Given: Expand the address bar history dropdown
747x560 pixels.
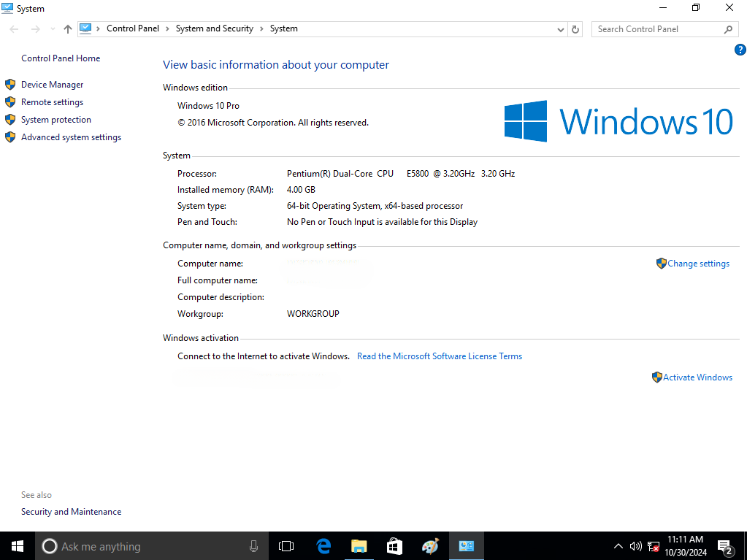Looking at the screenshot, I should tap(560, 29).
